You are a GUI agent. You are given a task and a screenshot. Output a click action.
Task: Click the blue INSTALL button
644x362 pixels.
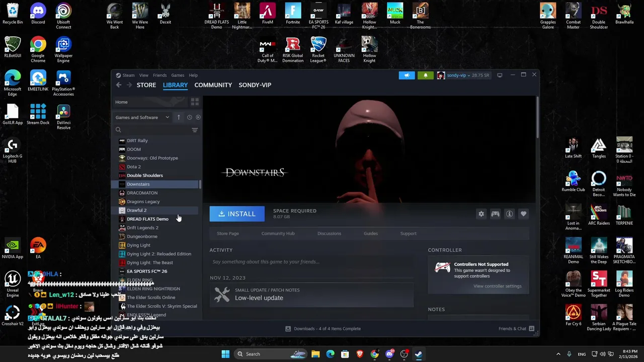point(237,214)
